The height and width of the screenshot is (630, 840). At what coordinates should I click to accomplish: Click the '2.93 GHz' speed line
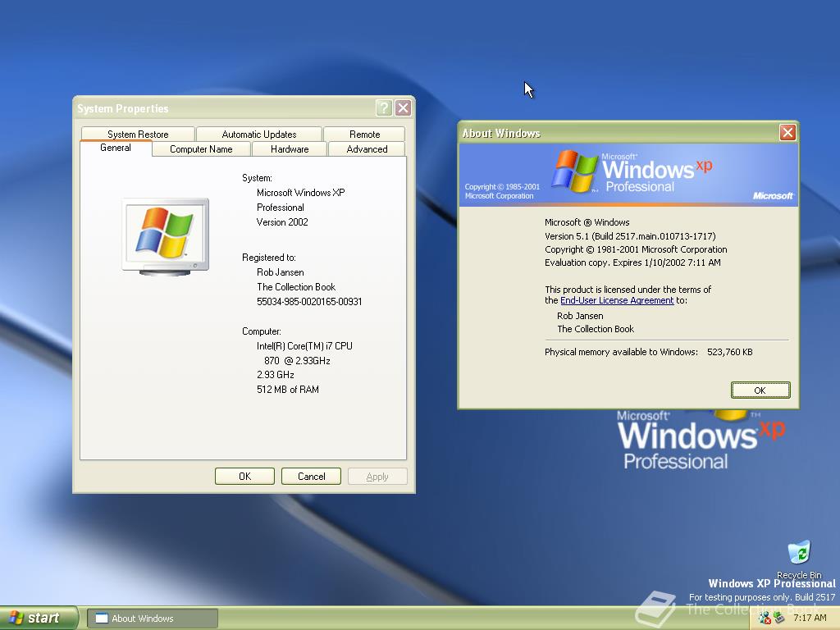pyautogui.click(x=276, y=375)
